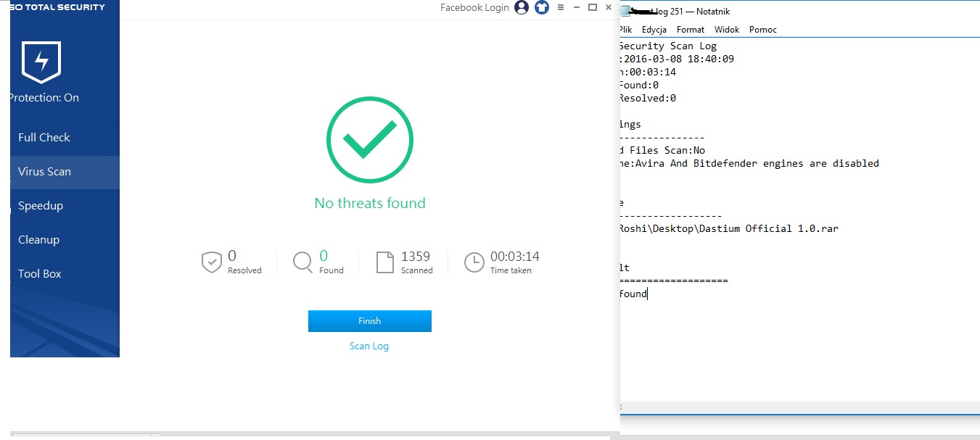Click the Facebook Login link
This screenshot has width=980, height=440.
point(474,7)
